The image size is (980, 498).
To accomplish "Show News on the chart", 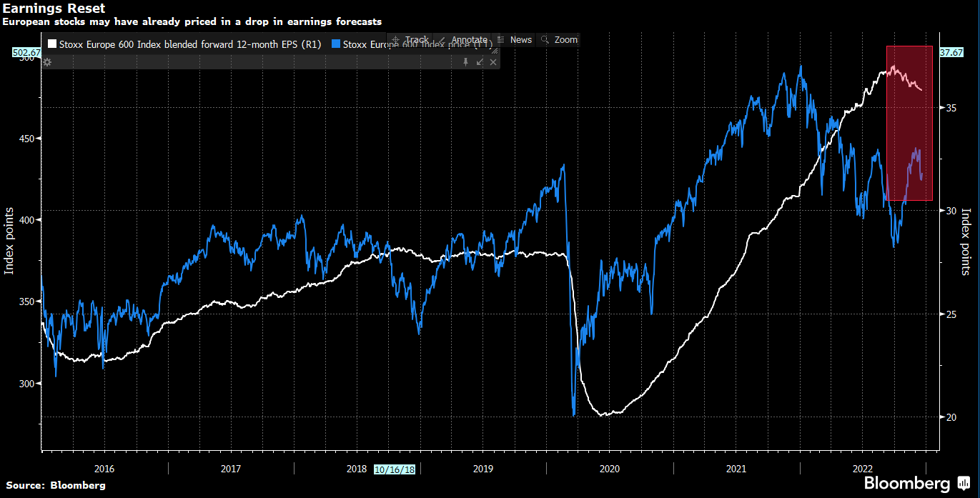I will point(514,40).
